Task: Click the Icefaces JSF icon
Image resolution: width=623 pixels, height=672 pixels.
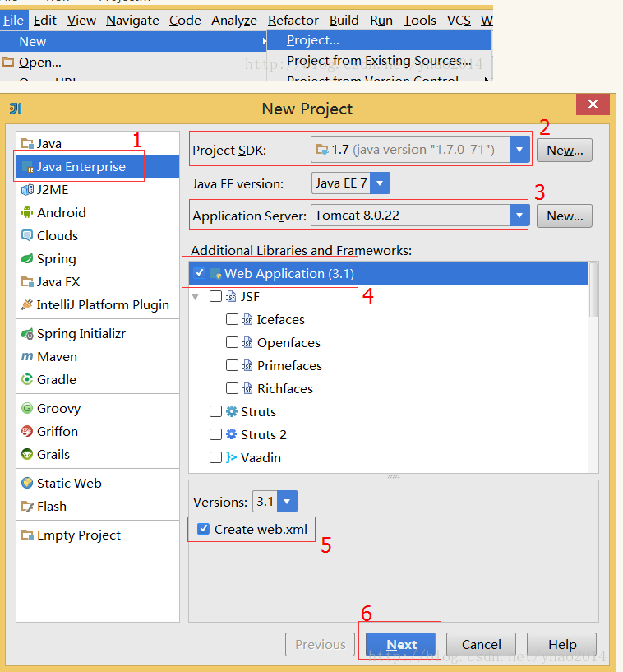Action: pos(247,319)
